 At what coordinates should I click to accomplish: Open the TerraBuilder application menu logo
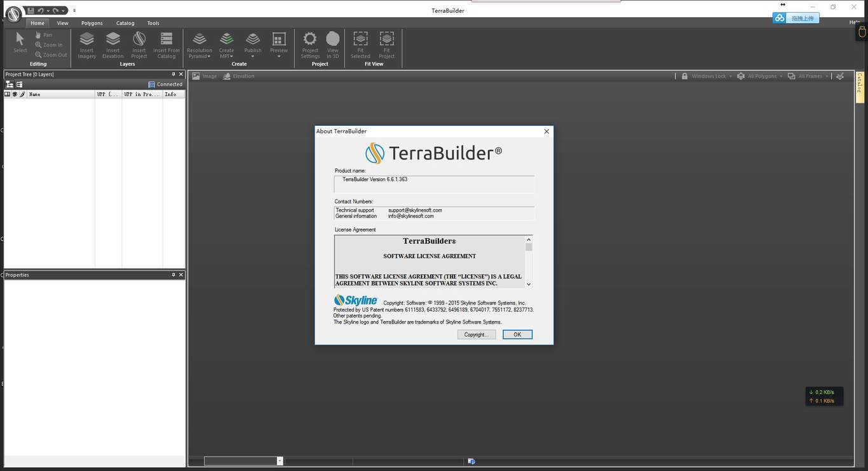(13, 14)
